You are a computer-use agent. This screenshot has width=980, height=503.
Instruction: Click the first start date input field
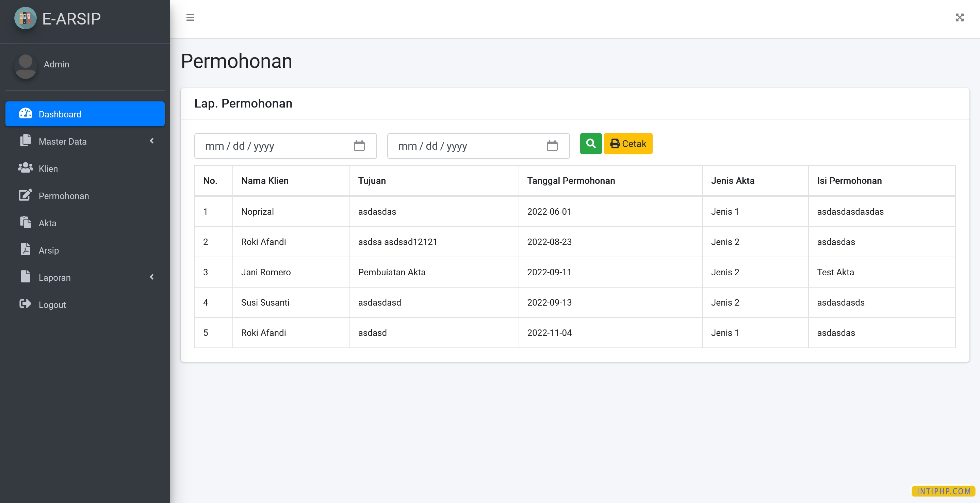coord(274,146)
